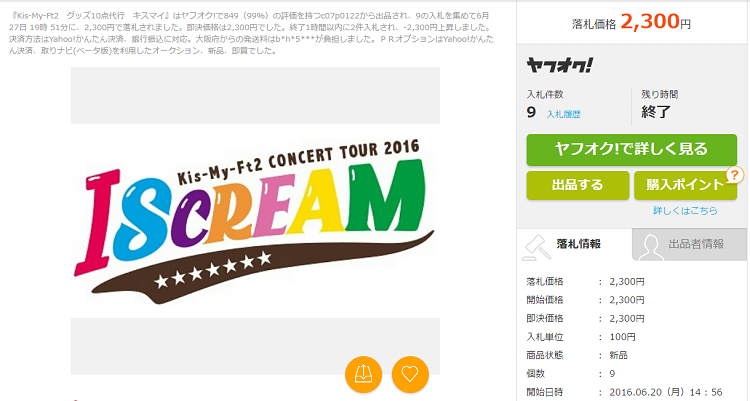This screenshot has width=750, height=401.
Task: Switch to the 落札情報 tab
Action: 575,245
